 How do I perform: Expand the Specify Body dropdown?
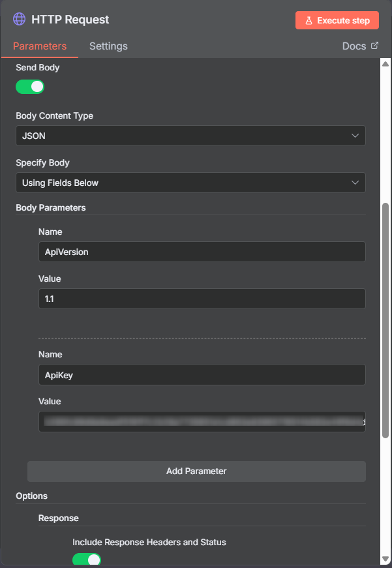pyautogui.click(x=190, y=183)
